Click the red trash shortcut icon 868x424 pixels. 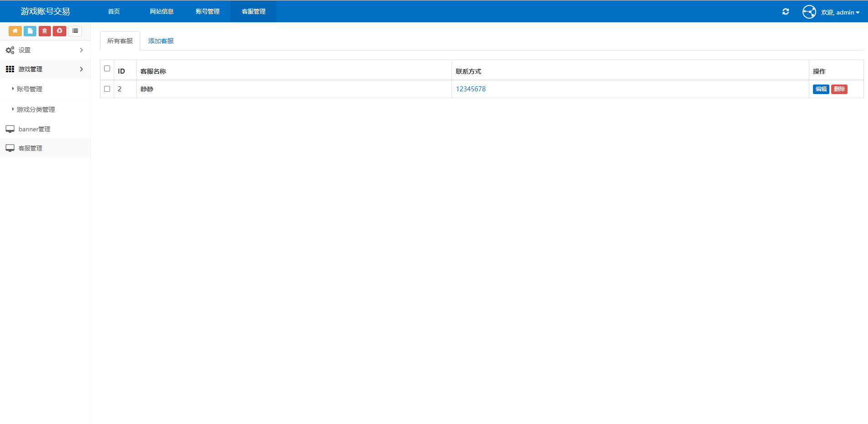(45, 31)
